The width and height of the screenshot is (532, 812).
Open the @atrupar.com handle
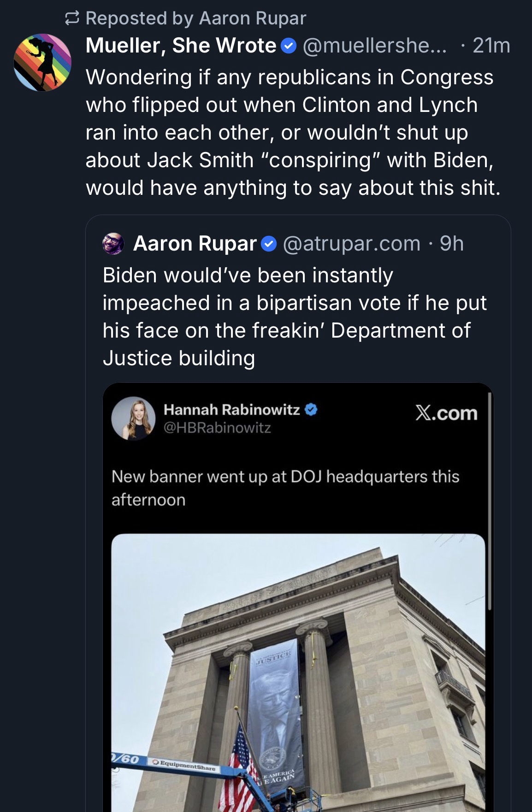(x=351, y=244)
